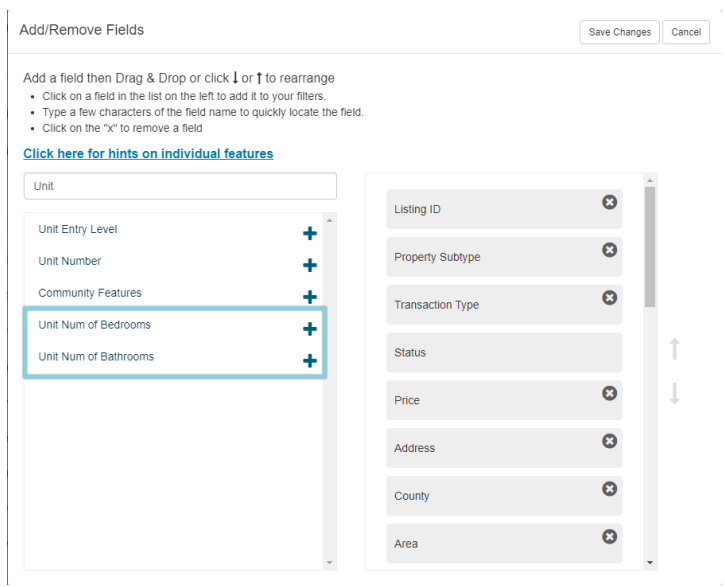
Task: Open hints on individual features link
Action: (x=148, y=154)
